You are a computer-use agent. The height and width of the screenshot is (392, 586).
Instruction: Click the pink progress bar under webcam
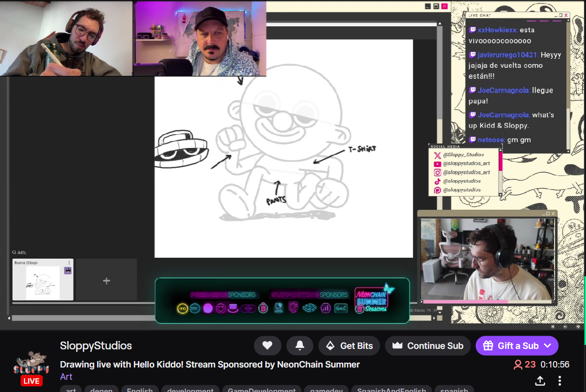pos(465,301)
